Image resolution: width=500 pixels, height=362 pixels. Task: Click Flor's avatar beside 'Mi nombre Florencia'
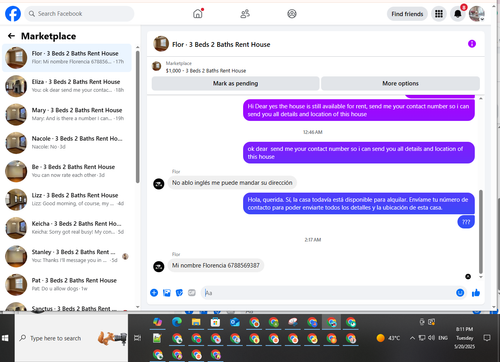click(159, 266)
